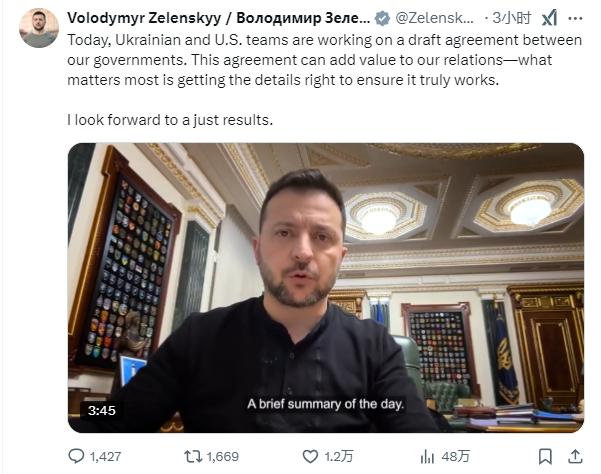Click the reply speech bubble icon
The height and width of the screenshot is (474, 601).
point(76,456)
